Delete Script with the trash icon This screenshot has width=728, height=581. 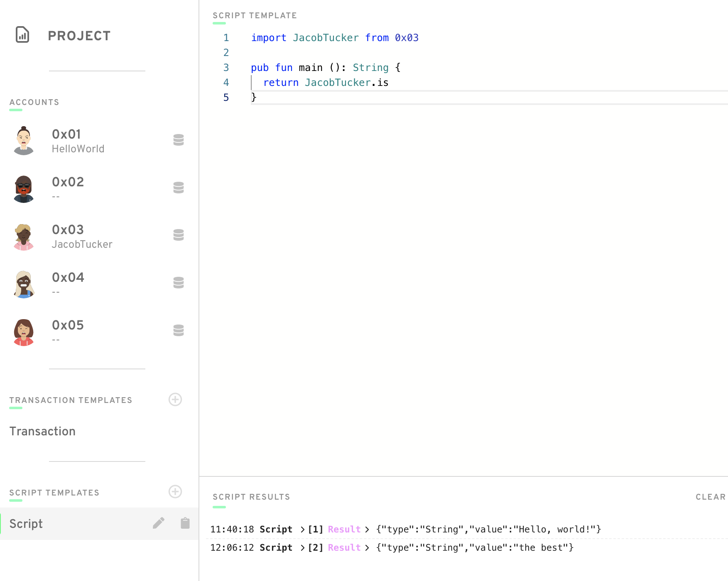(x=185, y=523)
